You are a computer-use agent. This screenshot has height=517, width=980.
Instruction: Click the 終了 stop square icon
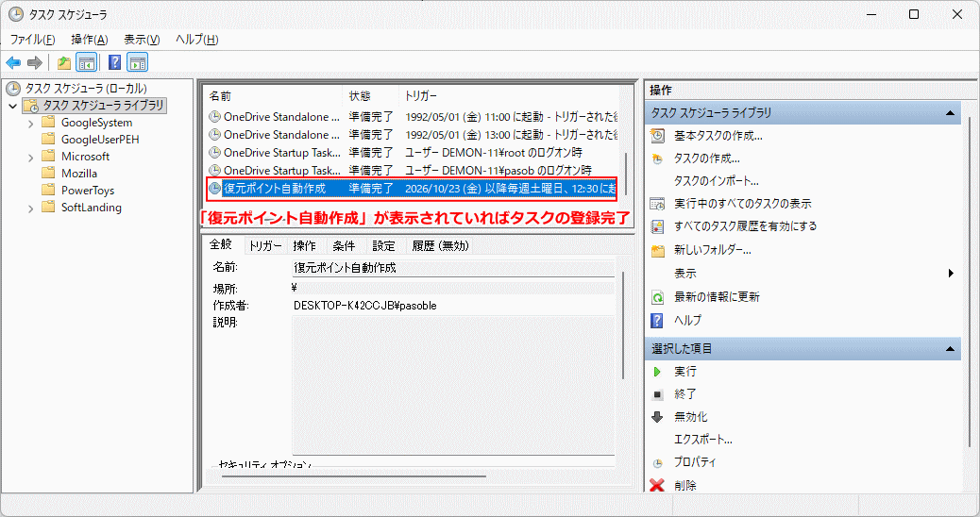[657, 394]
